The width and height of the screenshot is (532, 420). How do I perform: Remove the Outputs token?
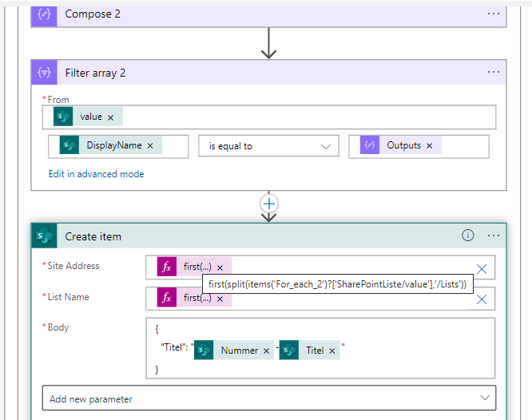429,146
